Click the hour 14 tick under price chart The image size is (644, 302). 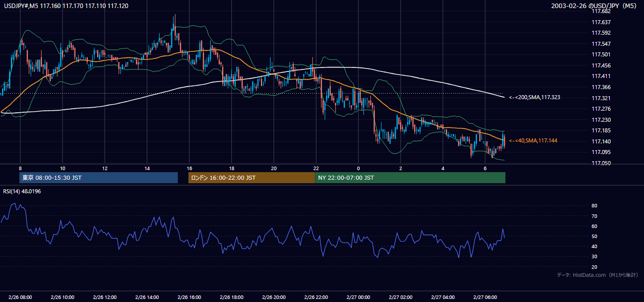[x=147, y=168]
